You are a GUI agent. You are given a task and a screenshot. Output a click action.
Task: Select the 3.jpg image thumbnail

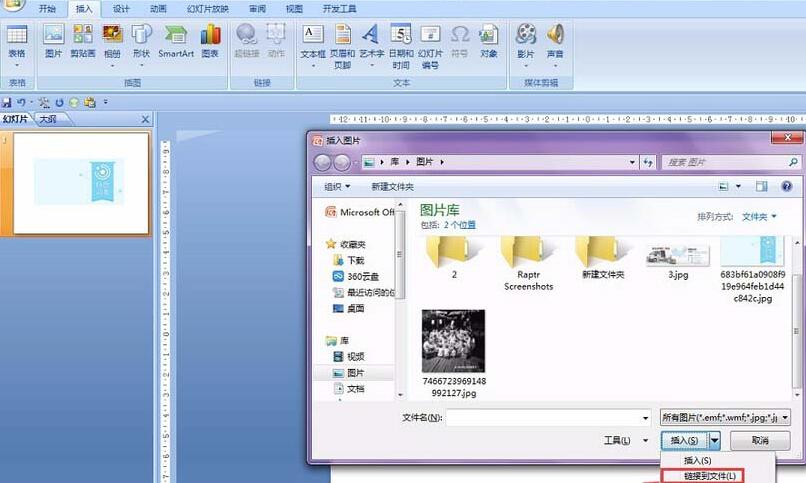click(x=678, y=257)
